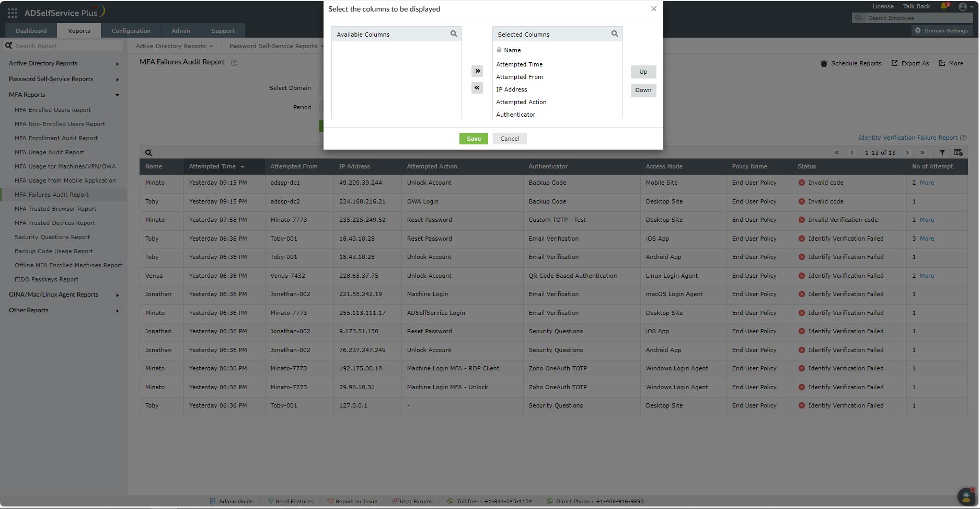980x509 pixels.
Task: Open the Configuration tab
Action: pyautogui.click(x=131, y=31)
